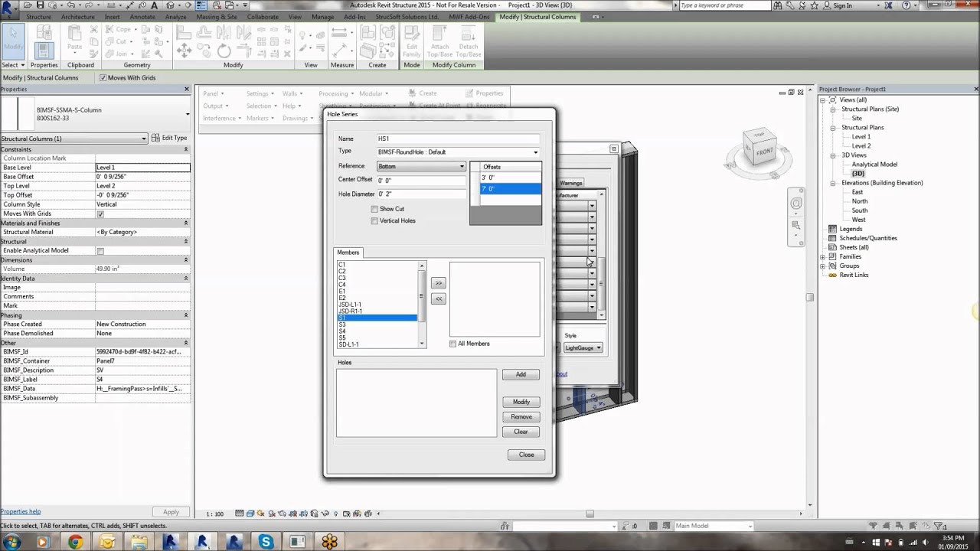Click the Aligned Dimension icon in Measure panel
The height and width of the screenshot is (551, 980).
pos(339,34)
